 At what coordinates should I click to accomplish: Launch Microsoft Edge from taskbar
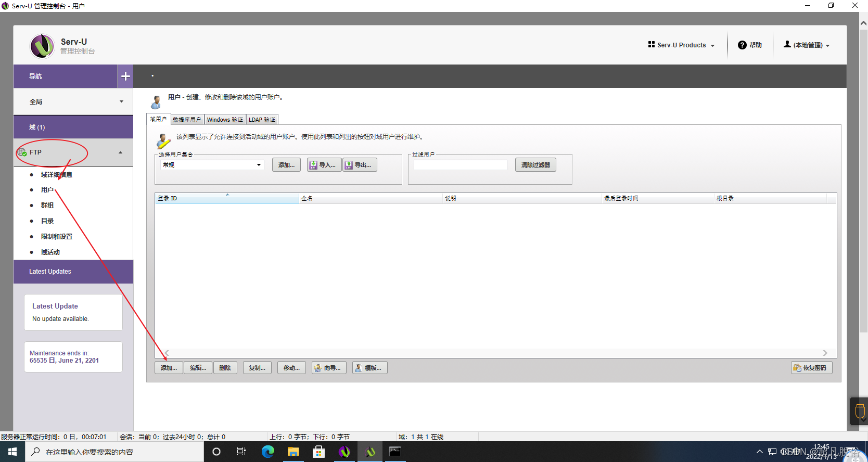[x=267, y=452]
